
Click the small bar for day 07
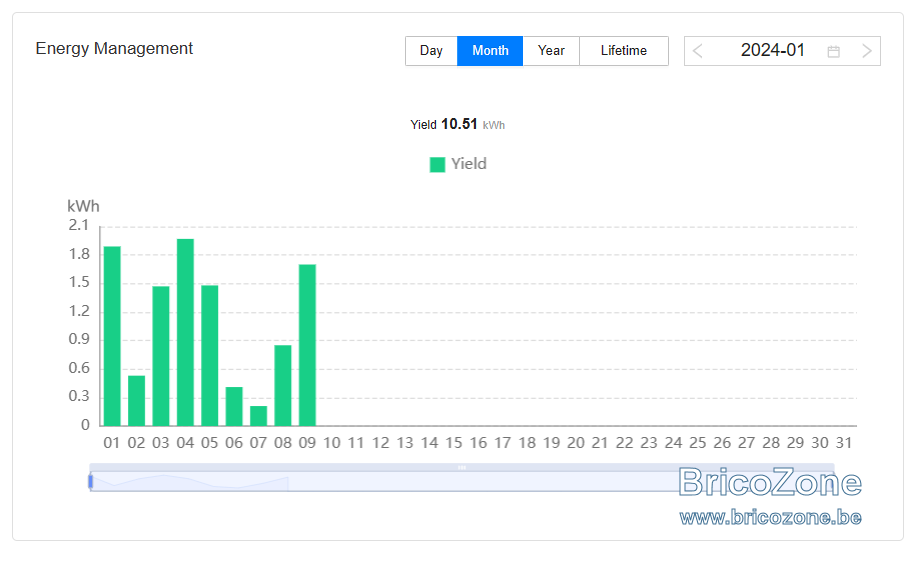(x=259, y=416)
